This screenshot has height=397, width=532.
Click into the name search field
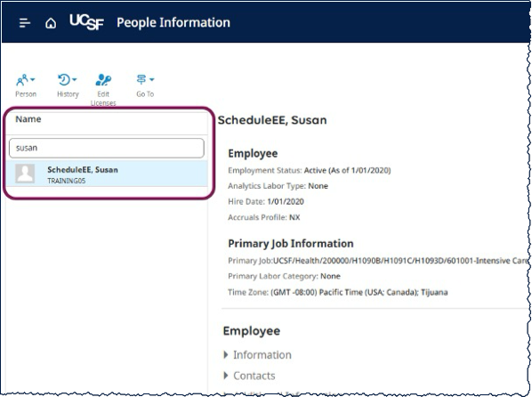107,148
